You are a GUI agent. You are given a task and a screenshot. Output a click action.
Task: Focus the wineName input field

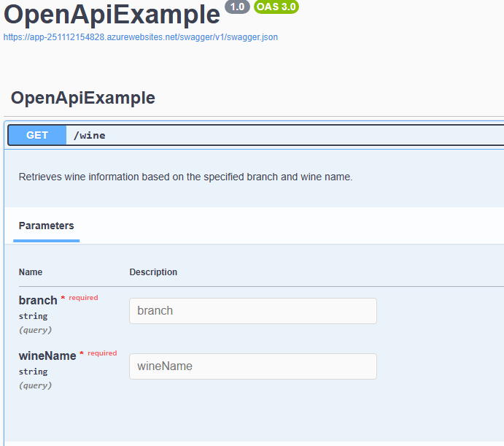tap(252, 366)
